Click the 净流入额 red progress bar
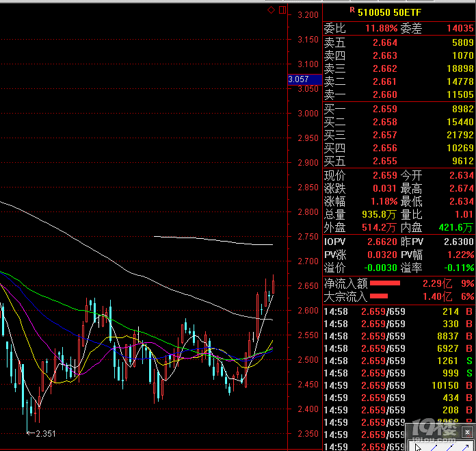Image resolution: width=476 pixels, height=451 pixels. coord(385,283)
